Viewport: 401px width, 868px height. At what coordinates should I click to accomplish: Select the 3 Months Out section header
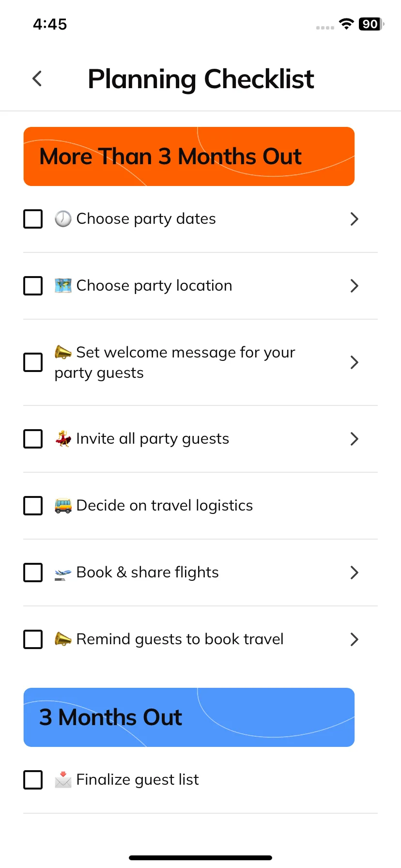pyautogui.click(x=189, y=717)
